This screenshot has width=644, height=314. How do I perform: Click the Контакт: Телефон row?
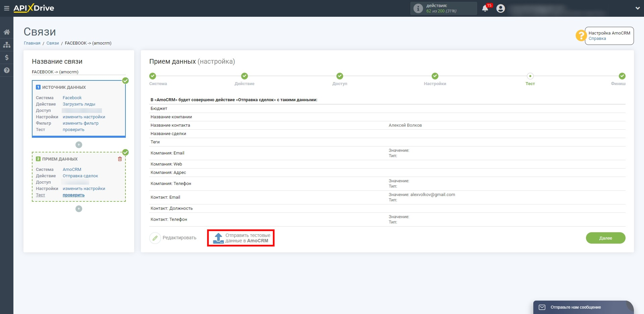click(x=387, y=219)
